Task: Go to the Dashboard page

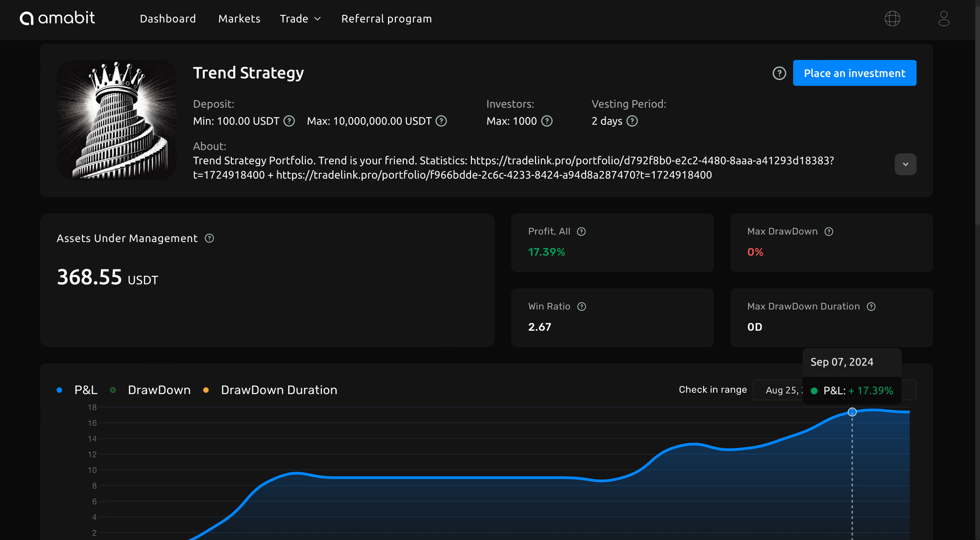Action: [x=168, y=19]
